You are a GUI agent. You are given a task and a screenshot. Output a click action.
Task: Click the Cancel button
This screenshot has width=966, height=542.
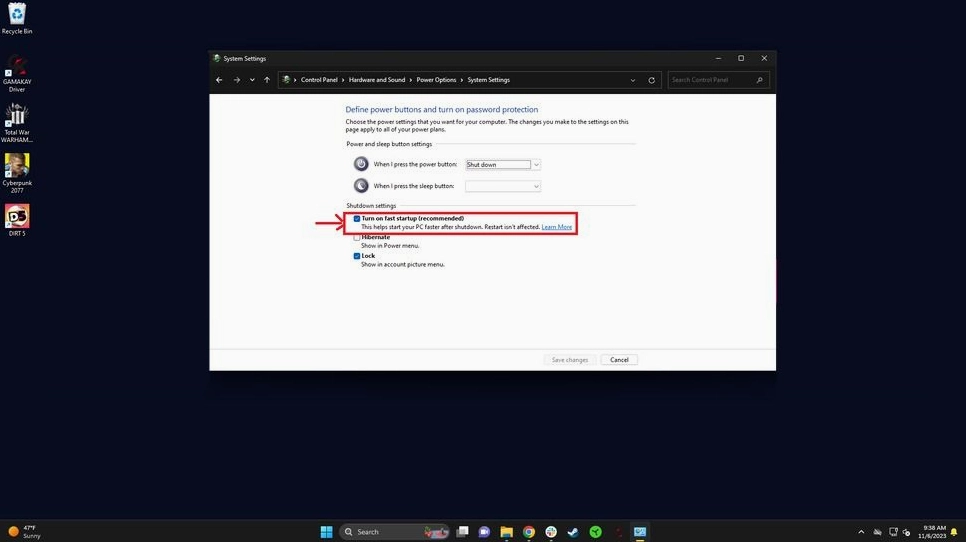click(619, 360)
